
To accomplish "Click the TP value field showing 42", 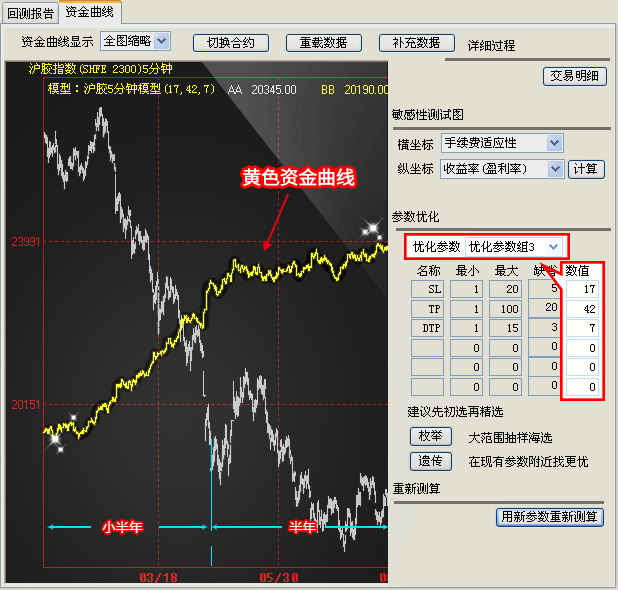I will (583, 309).
